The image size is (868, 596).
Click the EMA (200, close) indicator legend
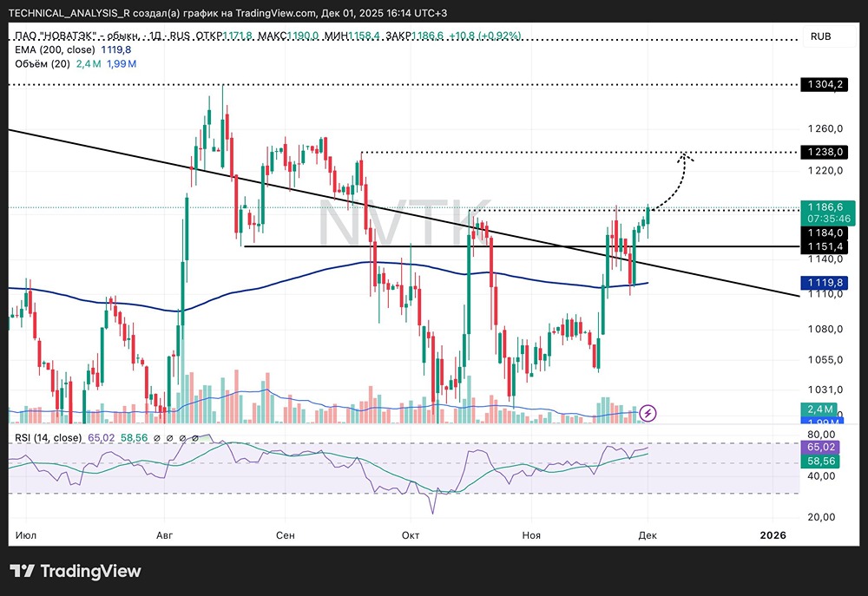pyautogui.click(x=55, y=49)
